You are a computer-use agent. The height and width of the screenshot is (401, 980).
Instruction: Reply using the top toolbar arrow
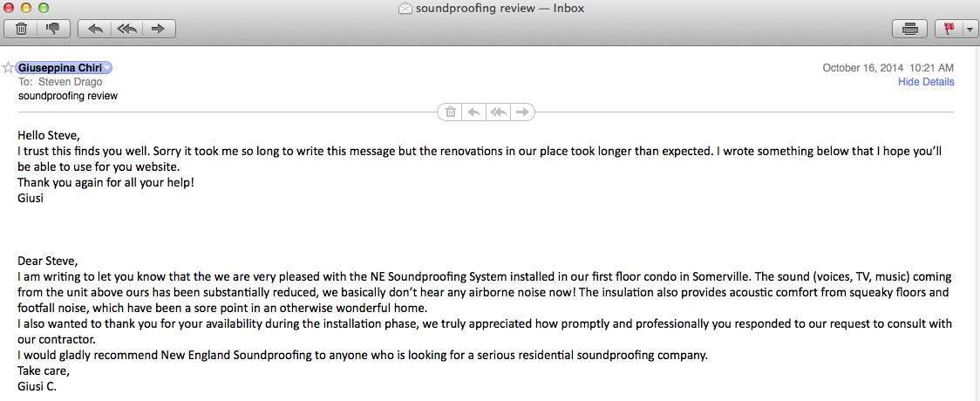click(95, 29)
